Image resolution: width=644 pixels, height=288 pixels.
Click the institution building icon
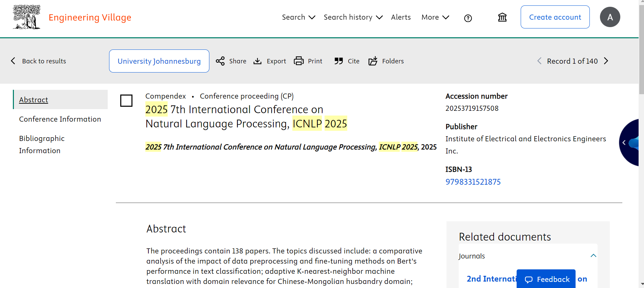[x=502, y=17]
